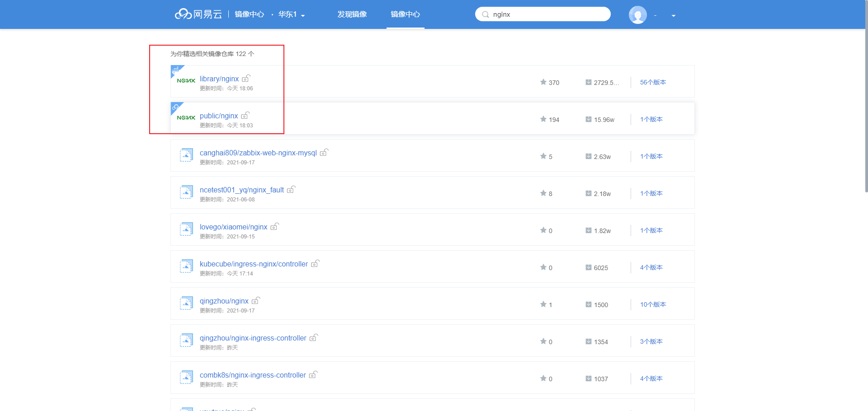Click the download icon showing 15.96w
The height and width of the screenshot is (411, 868).
[x=588, y=119]
